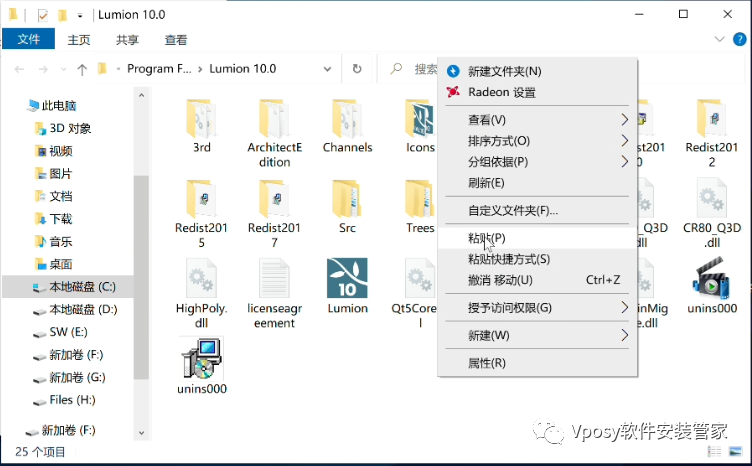The width and height of the screenshot is (752, 466).
Task: Choose 新建文件夹(N) in context menu
Action: click(537, 71)
